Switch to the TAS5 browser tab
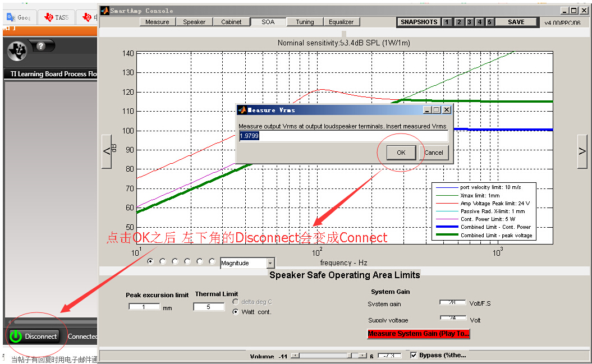Viewport: 592px width, 364px height. pyautogui.click(x=57, y=17)
